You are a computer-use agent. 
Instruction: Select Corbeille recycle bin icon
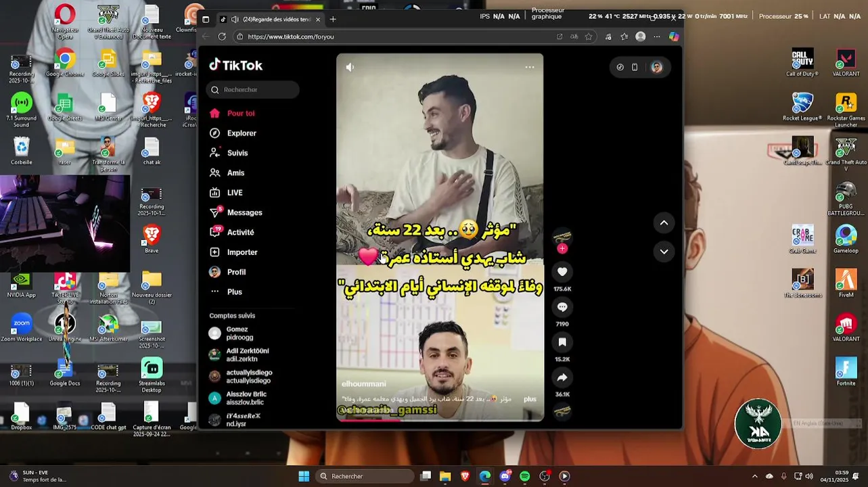22,152
